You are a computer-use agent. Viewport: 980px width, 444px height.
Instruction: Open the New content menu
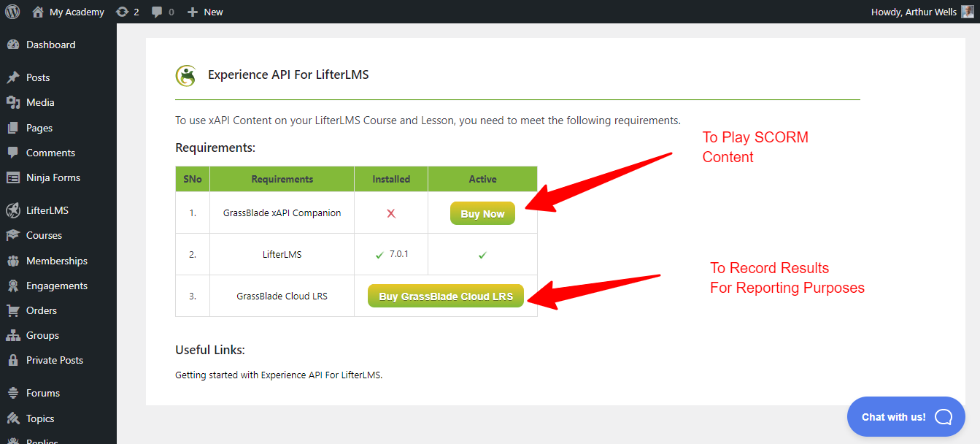[x=205, y=11]
